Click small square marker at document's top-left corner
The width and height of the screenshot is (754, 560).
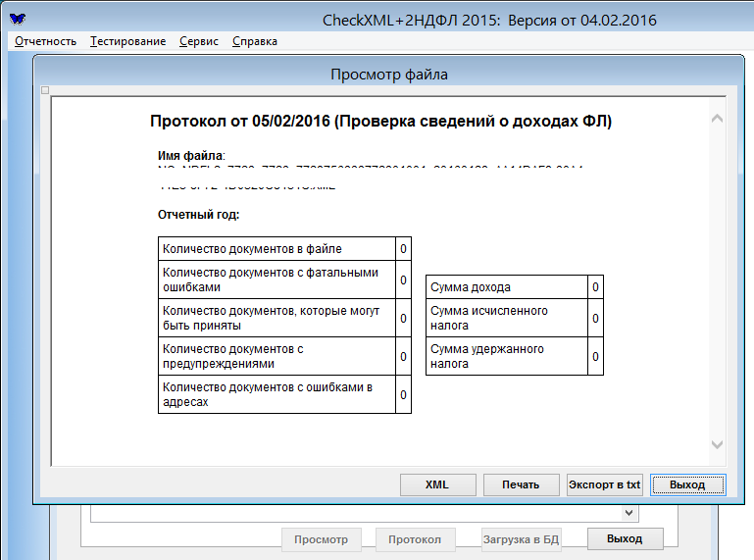45,91
